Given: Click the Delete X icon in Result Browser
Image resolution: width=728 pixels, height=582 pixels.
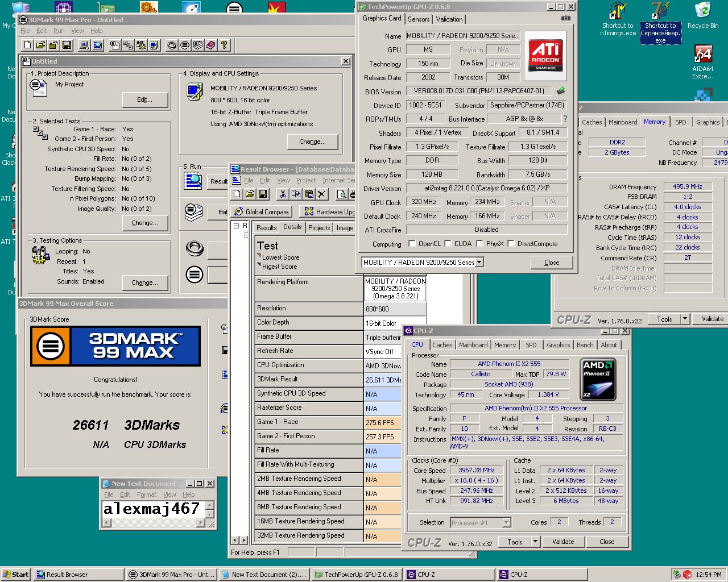Looking at the screenshot, I should (322, 194).
